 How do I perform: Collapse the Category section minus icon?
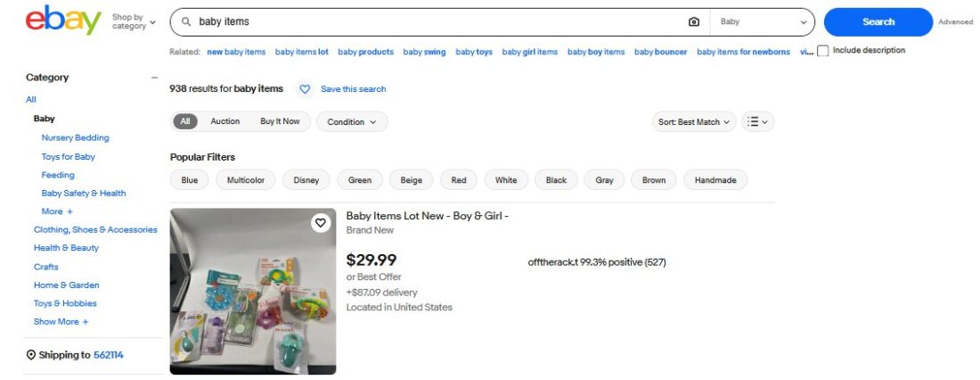coord(154,78)
